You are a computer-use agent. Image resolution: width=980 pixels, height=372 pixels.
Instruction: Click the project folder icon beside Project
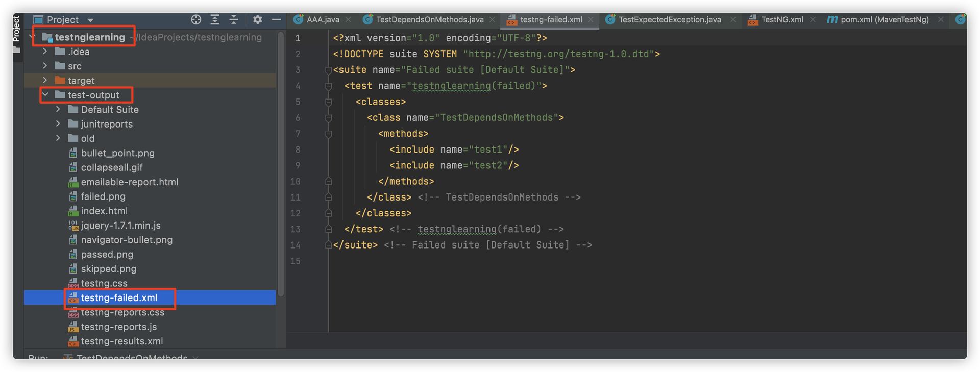(x=38, y=20)
